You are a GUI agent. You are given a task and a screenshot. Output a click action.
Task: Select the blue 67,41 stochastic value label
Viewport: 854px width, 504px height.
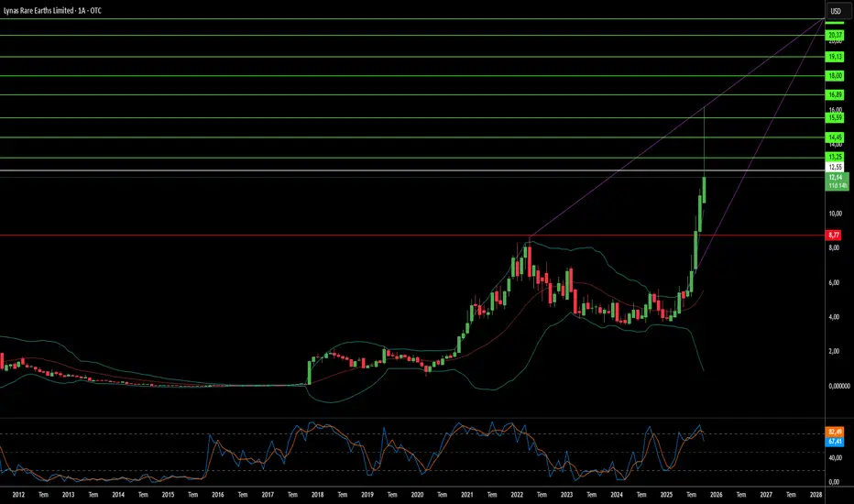tap(835, 442)
